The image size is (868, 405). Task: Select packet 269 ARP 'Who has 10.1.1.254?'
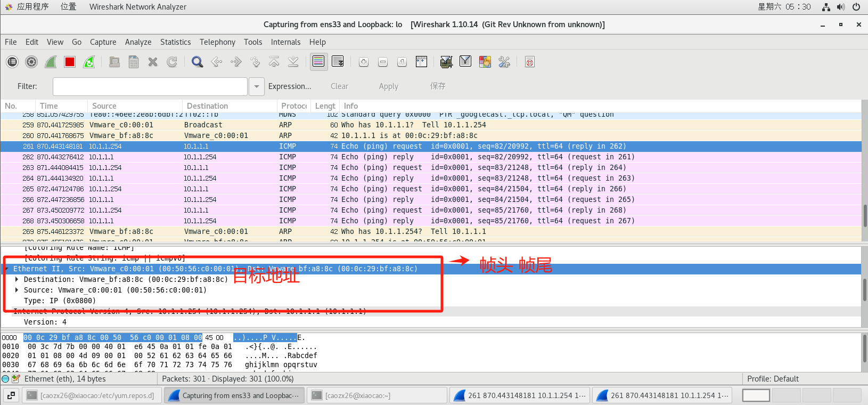coord(431,231)
